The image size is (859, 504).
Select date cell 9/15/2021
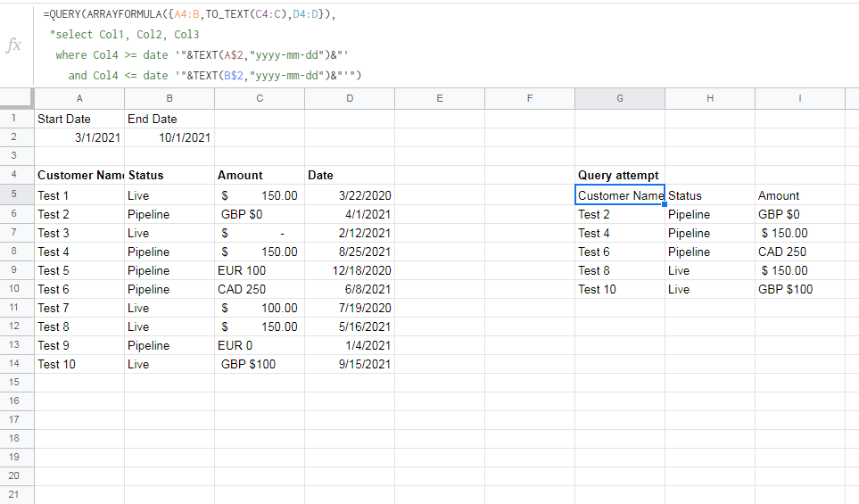tap(350, 364)
